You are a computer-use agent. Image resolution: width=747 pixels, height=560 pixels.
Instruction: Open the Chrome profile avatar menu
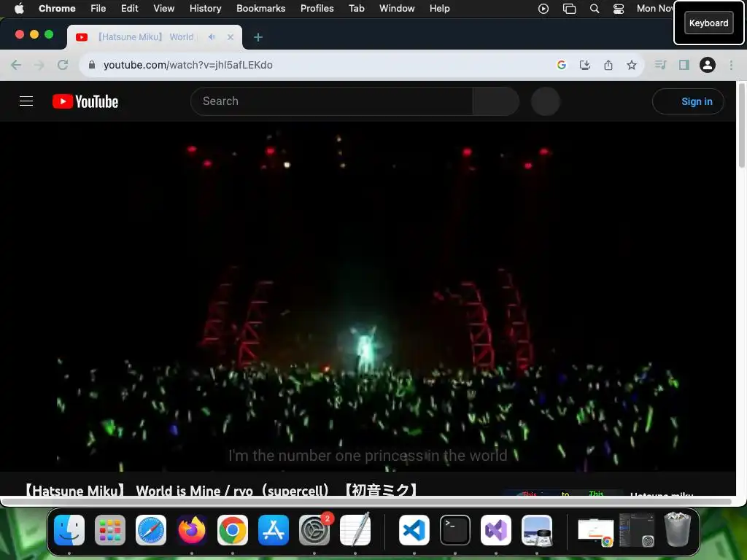(x=708, y=65)
